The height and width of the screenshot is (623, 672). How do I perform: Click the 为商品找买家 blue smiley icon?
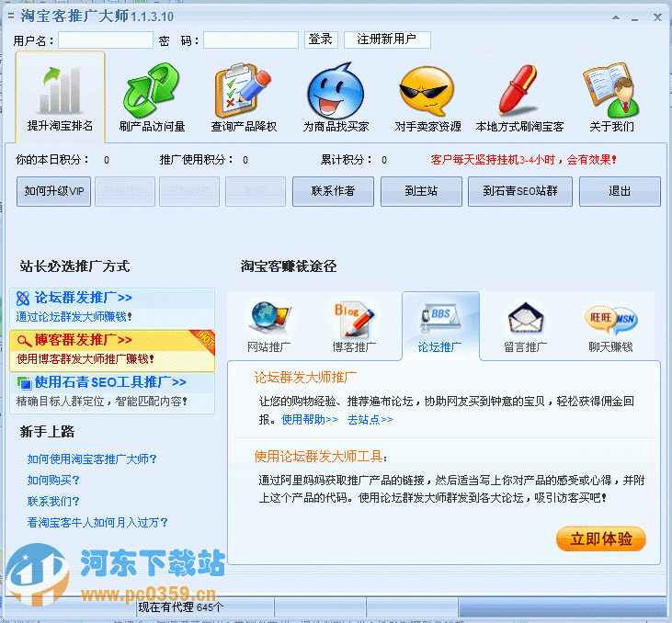click(336, 90)
